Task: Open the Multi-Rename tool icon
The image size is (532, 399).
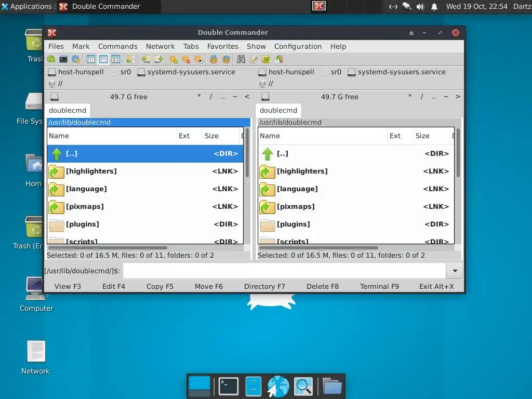Action: coord(254,59)
